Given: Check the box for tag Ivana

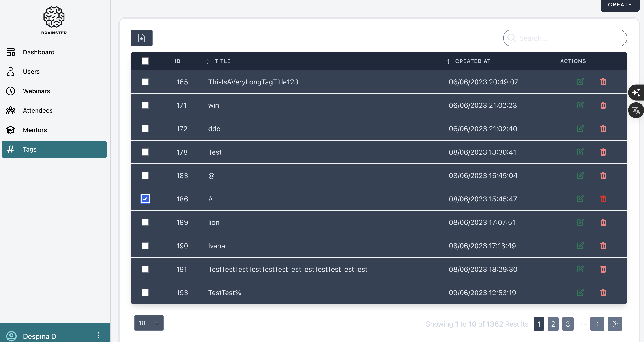Looking at the screenshot, I should (x=145, y=246).
